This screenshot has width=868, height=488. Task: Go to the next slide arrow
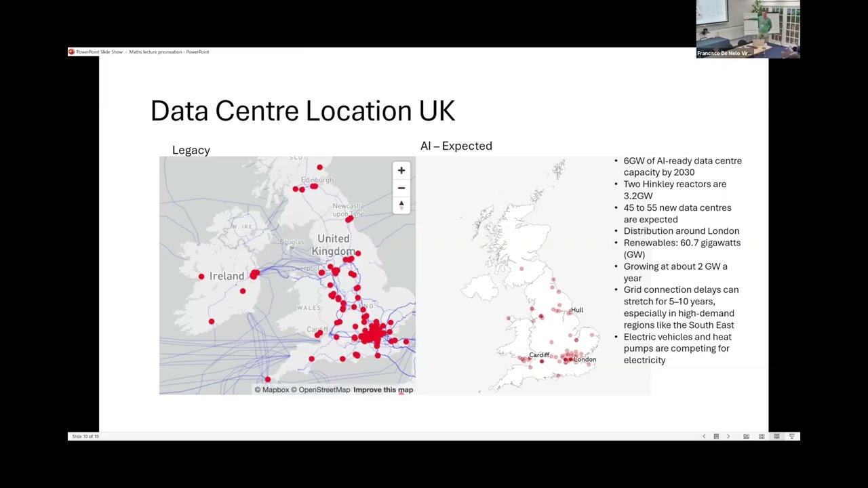coord(728,436)
